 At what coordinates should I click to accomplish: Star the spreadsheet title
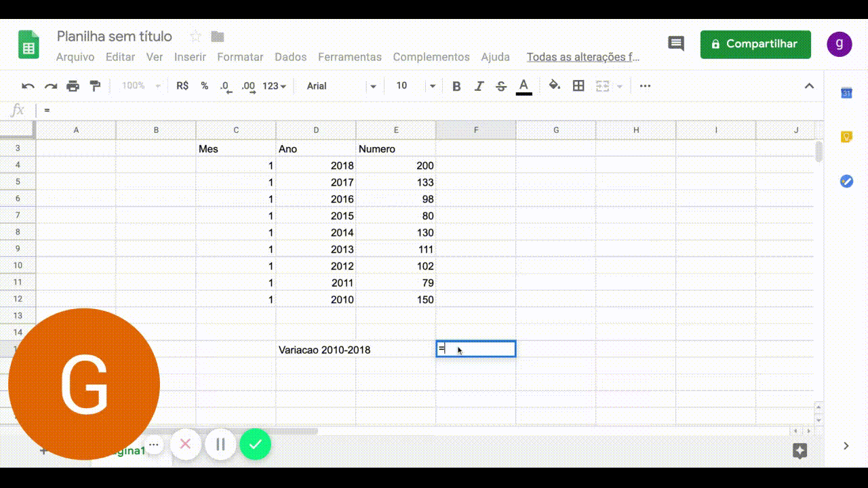tap(195, 36)
